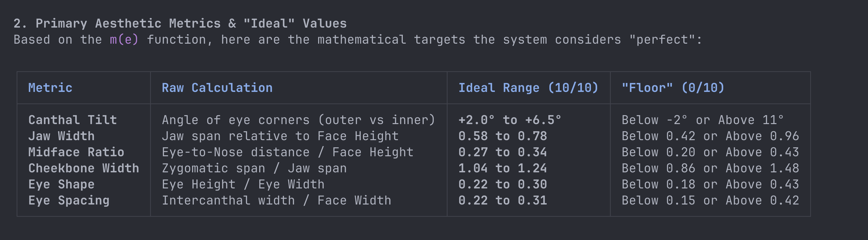
Task: Click the ideal range +2.0° to +6.5°
Action: click(x=509, y=120)
